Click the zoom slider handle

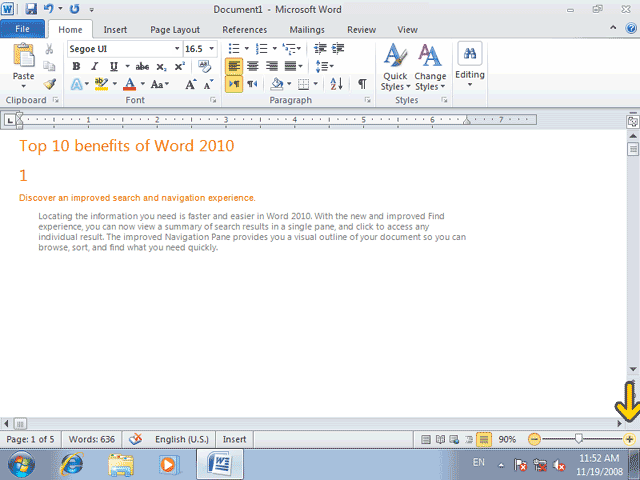[x=578, y=439]
